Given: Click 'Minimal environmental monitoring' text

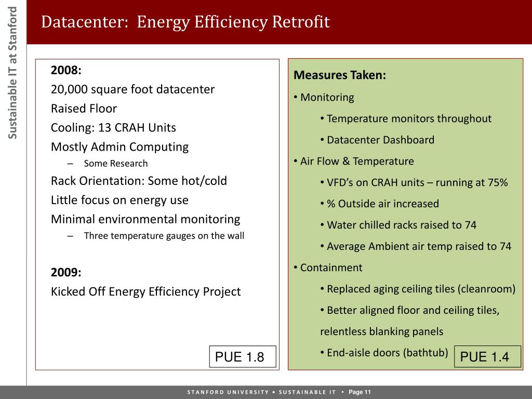Looking at the screenshot, I should pyautogui.click(x=145, y=219).
